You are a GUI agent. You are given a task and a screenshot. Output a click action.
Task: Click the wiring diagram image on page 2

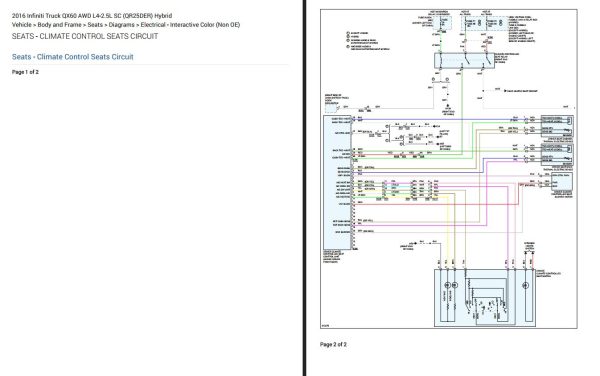click(x=449, y=169)
